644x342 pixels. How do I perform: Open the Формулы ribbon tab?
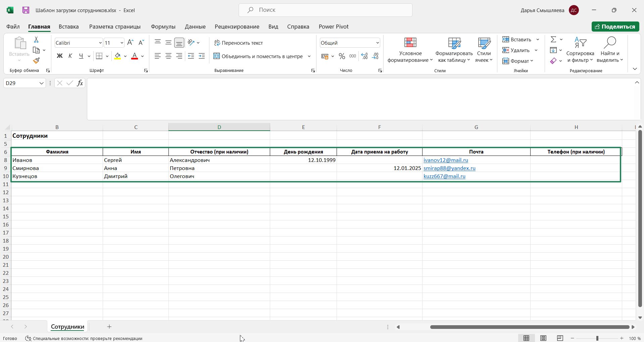click(x=163, y=27)
